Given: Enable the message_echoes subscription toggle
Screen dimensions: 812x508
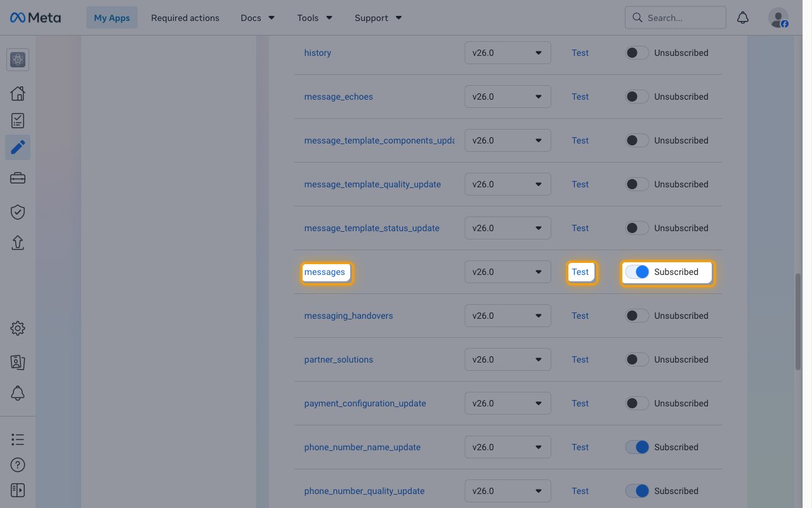Looking at the screenshot, I should pyautogui.click(x=637, y=97).
